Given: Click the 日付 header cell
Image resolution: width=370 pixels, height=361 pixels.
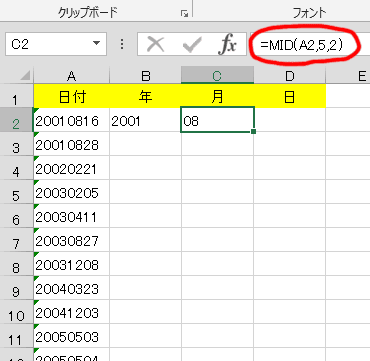Looking at the screenshot, I should tap(71, 96).
